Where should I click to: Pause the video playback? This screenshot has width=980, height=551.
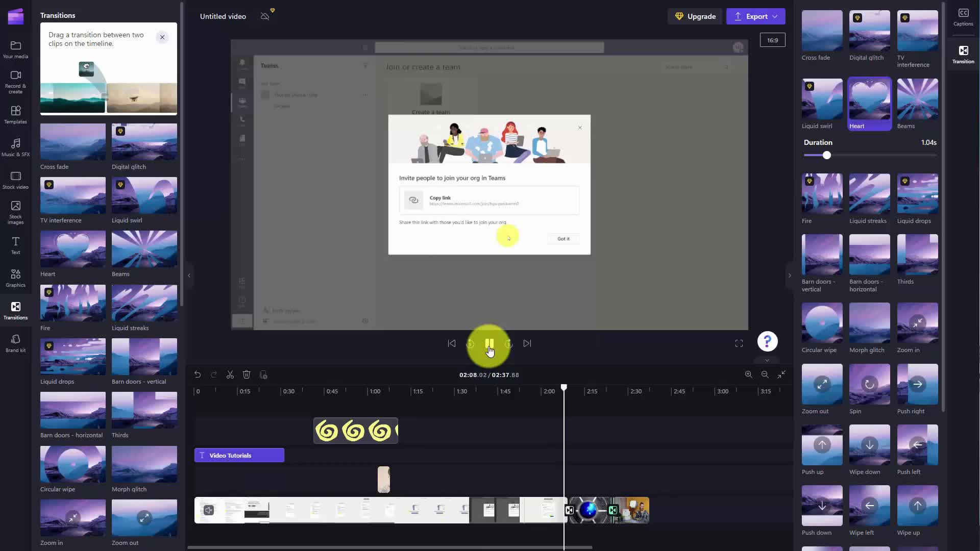(489, 343)
